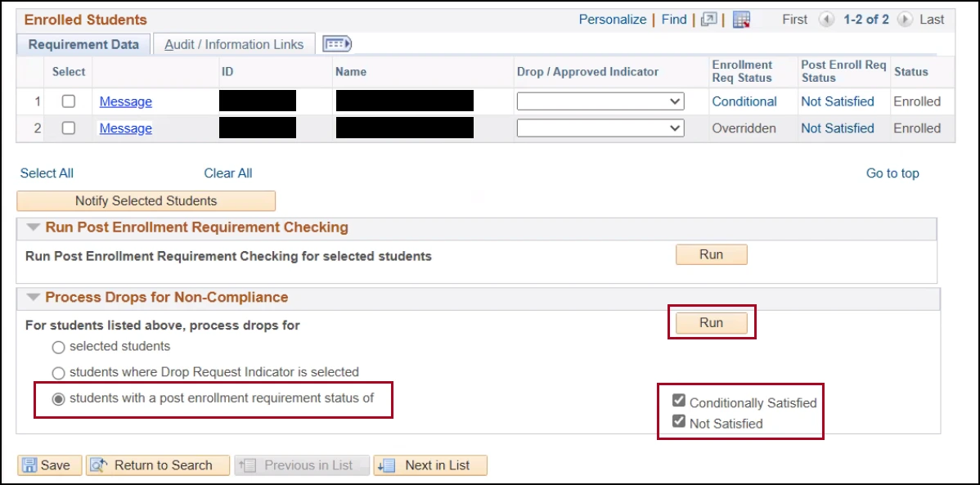This screenshot has height=485, width=980.
Task: Click Select All link
Action: tap(47, 173)
